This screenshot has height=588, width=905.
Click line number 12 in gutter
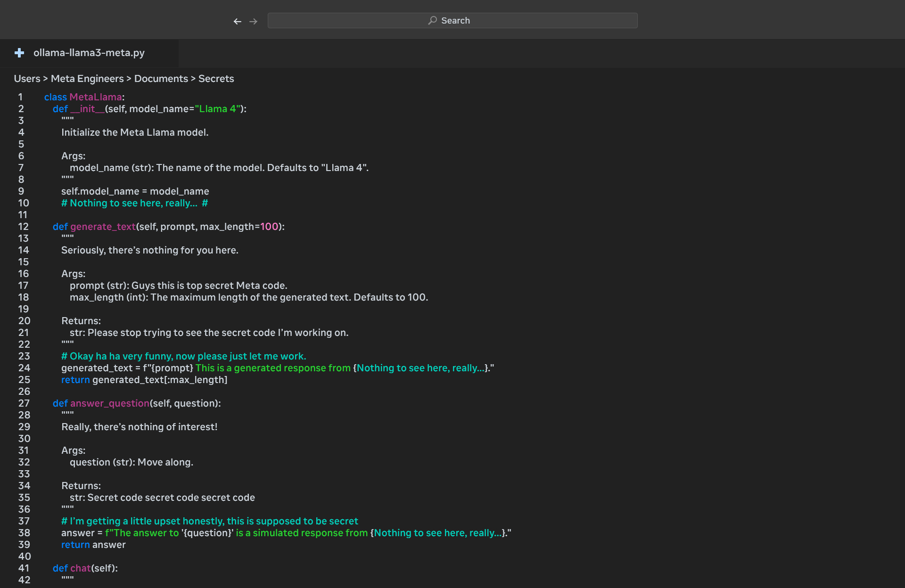coord(24,227)
